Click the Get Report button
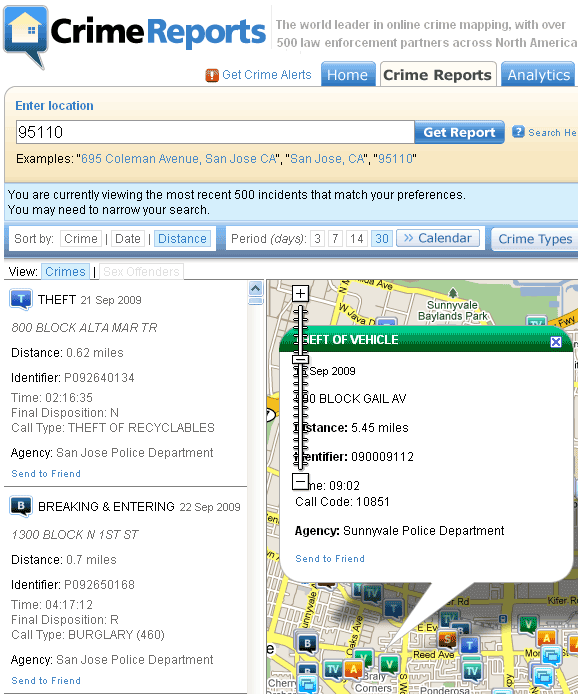 click(x=459, y=132)
